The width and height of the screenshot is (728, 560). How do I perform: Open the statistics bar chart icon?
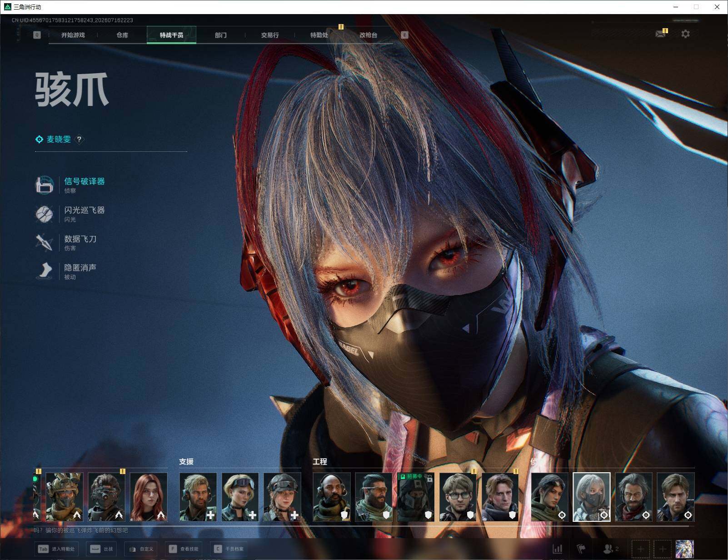click(557, 549)
